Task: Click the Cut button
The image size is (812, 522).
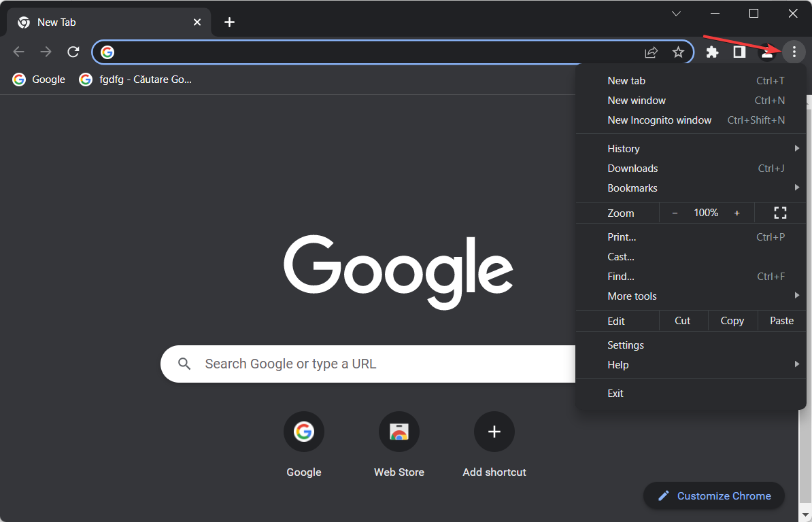Action: click(x=683, y=321)
